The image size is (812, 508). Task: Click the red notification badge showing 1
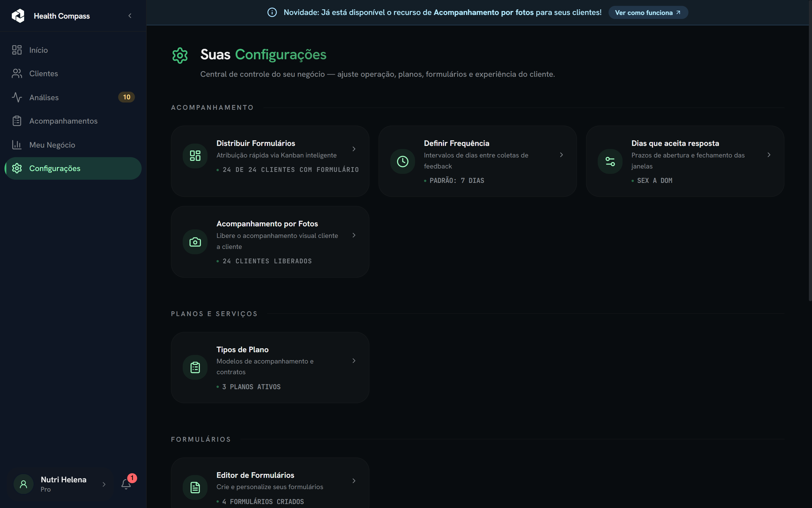pos(132,478)
